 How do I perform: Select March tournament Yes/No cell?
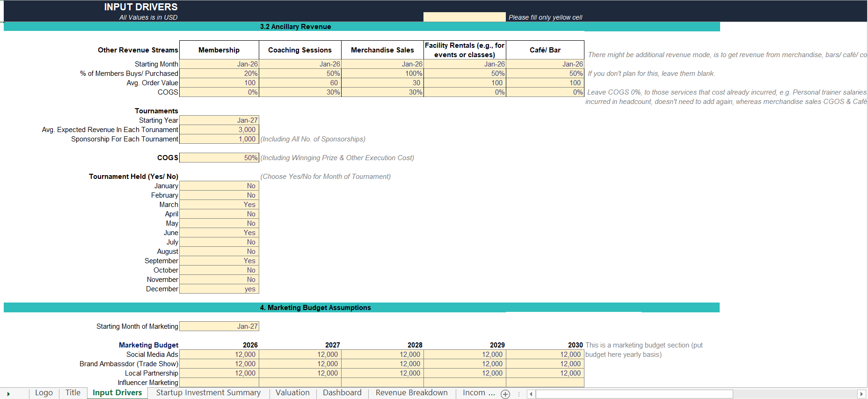coord(219,205)
